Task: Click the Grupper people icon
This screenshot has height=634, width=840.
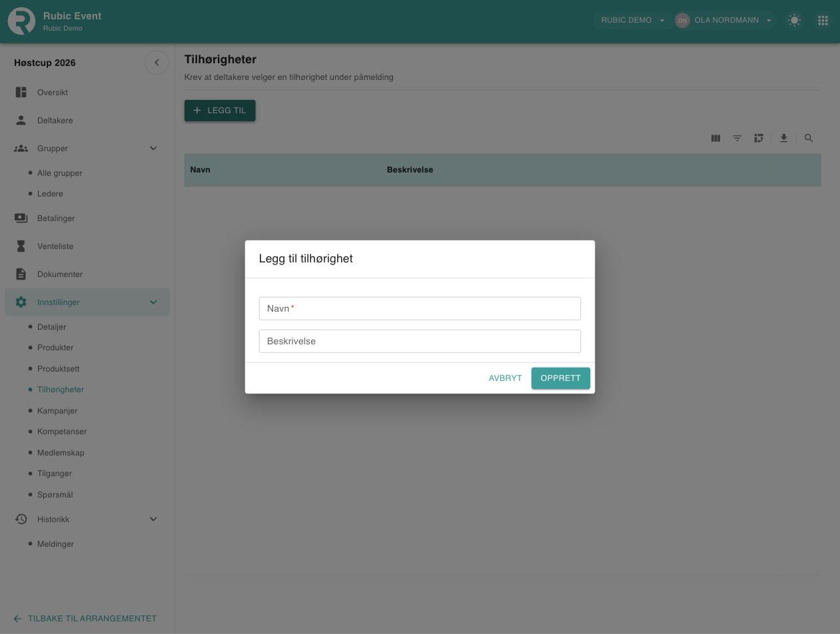Action: tap(21, 148)
